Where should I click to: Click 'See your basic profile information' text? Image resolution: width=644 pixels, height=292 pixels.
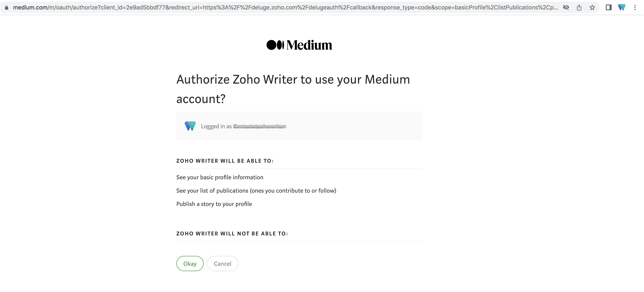(x=220, y=177)
